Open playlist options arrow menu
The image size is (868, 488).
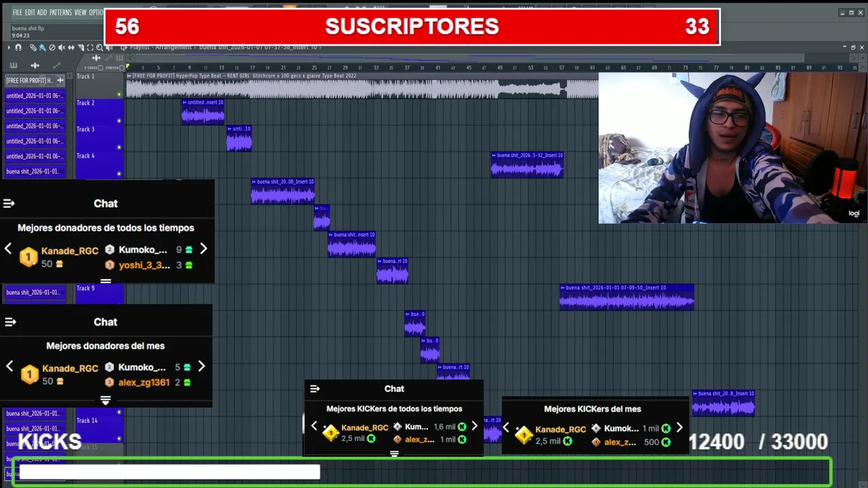click(x=9, y=47)
